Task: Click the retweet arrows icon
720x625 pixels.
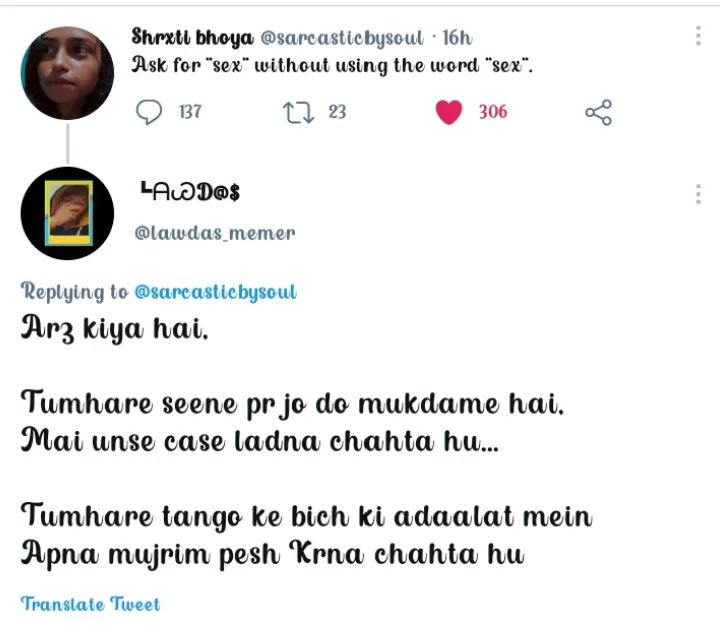Action: (299, 112)
